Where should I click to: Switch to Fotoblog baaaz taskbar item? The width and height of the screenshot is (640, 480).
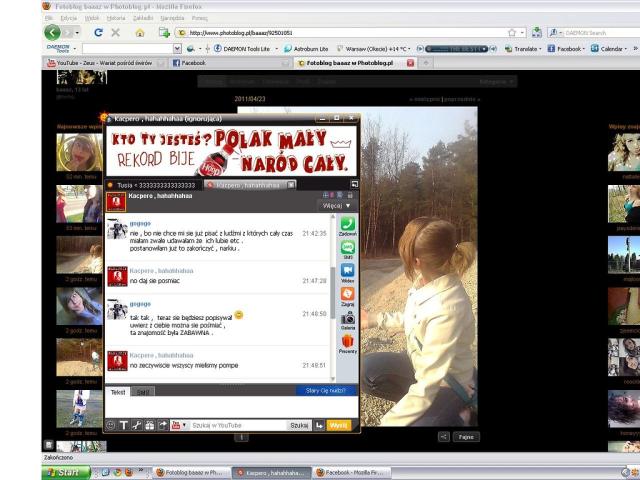point(191,473)
